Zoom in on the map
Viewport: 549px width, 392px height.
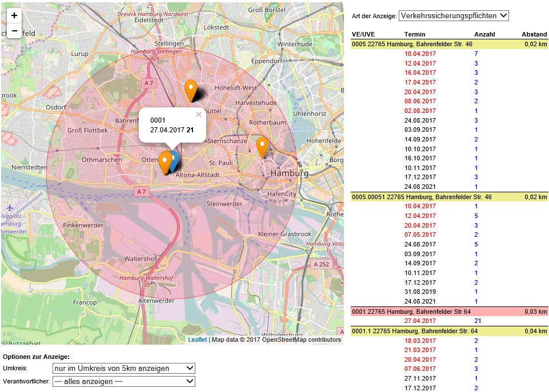point(14,15)
